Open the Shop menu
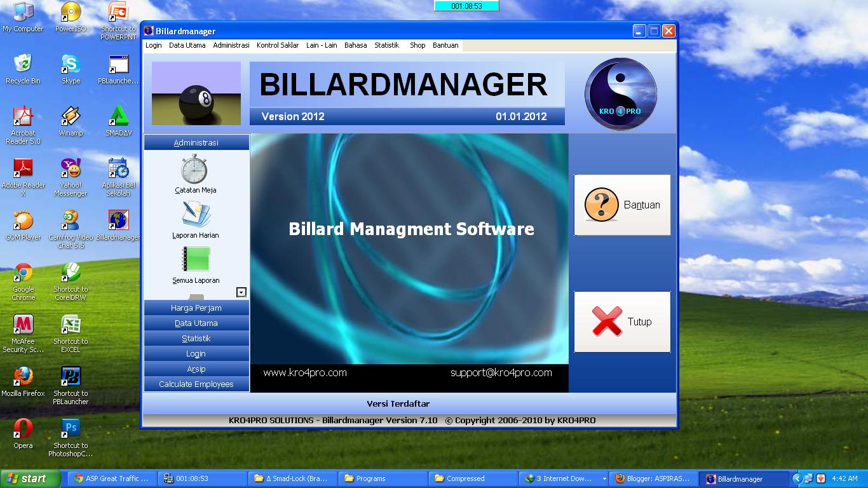The height and width of the screenshot is (488, 868). pyautogui.click(x=417, y=45)
